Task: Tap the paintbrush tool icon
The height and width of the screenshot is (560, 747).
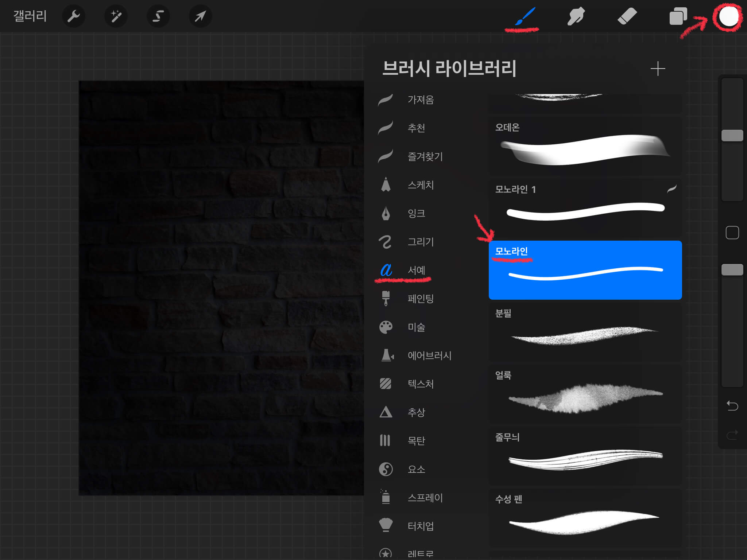Action: (x=525, y=16)
